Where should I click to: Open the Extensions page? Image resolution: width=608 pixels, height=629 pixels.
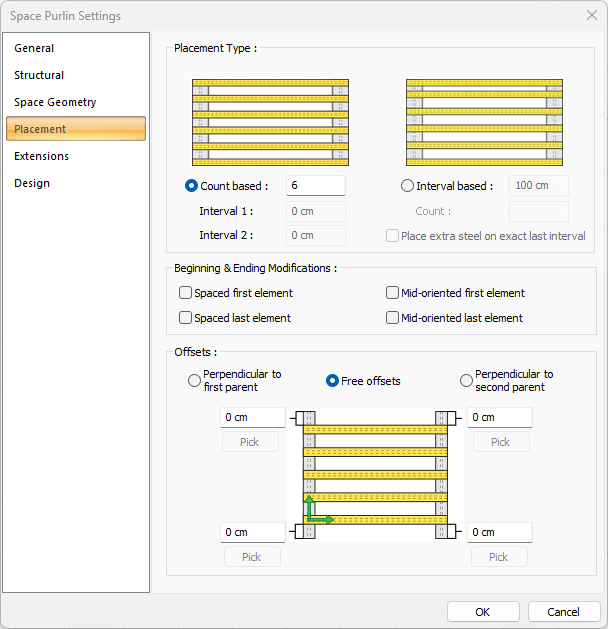[x=41, y=156]
